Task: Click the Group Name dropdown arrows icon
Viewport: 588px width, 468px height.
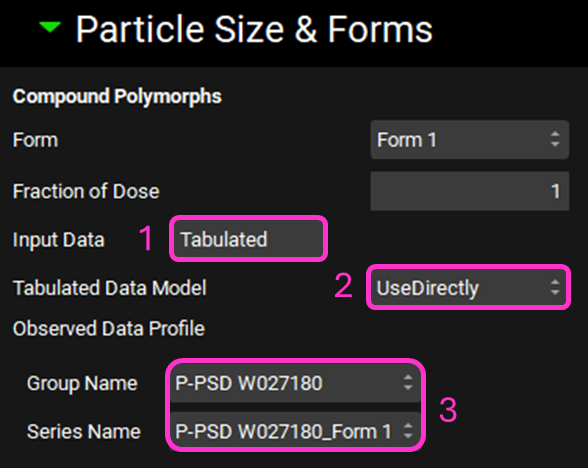Action: (x=408, y=383)
